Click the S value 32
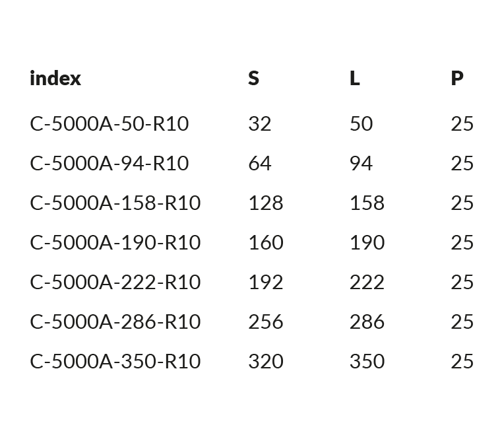The image size is (504, 441). coord(260,124)
